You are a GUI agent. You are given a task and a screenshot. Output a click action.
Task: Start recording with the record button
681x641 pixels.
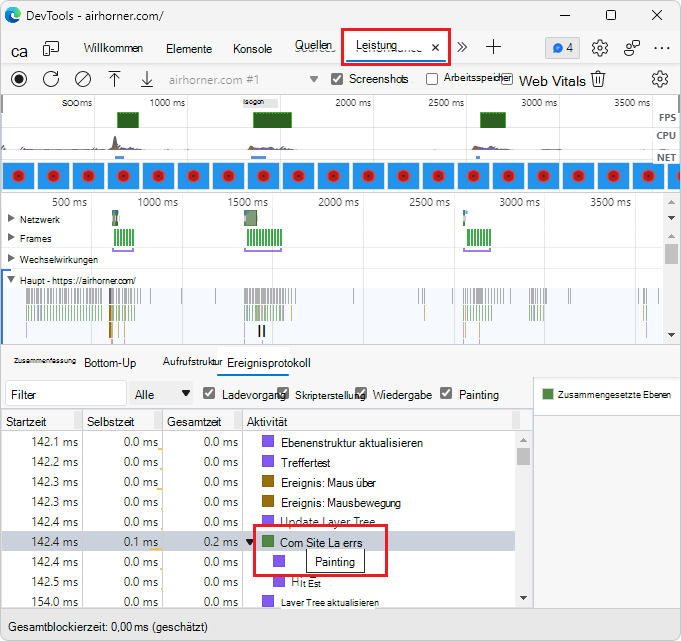(19, 79)
